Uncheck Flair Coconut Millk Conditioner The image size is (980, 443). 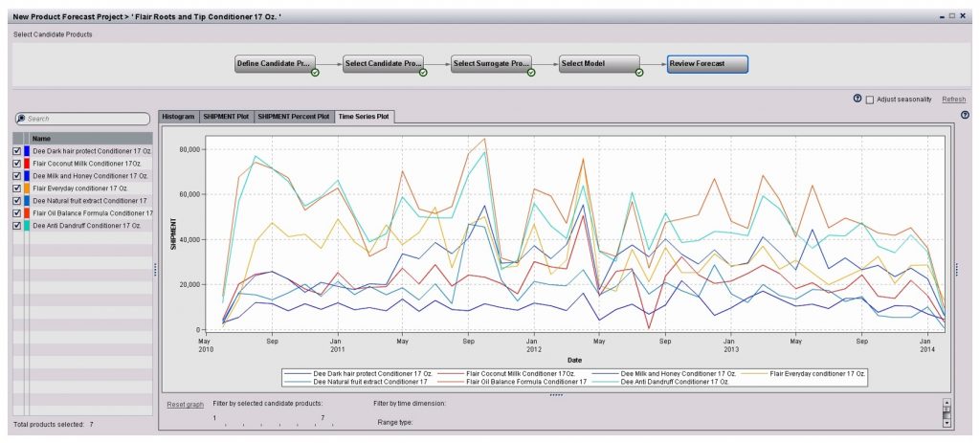(x=17, y=164)
